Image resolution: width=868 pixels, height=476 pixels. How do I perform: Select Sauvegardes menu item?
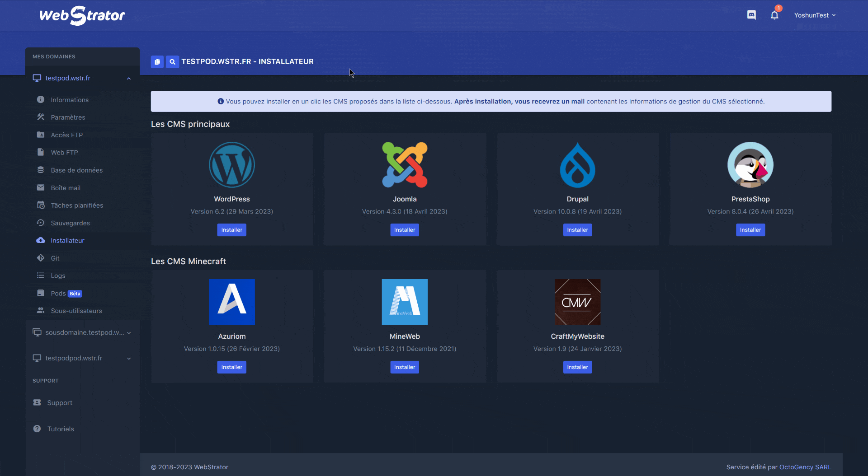tap(70, 223)
